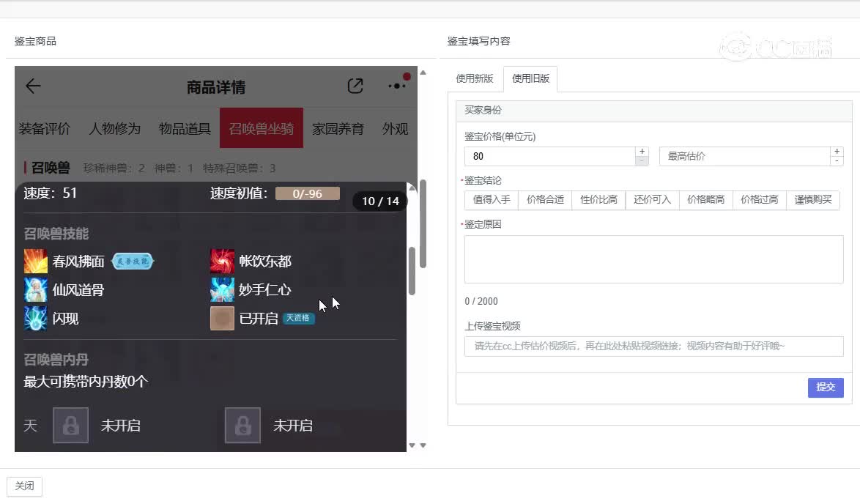Click the text 最大可携带内丹数0个
Screen dimensions: 860x504
click(x=86, y=381)
